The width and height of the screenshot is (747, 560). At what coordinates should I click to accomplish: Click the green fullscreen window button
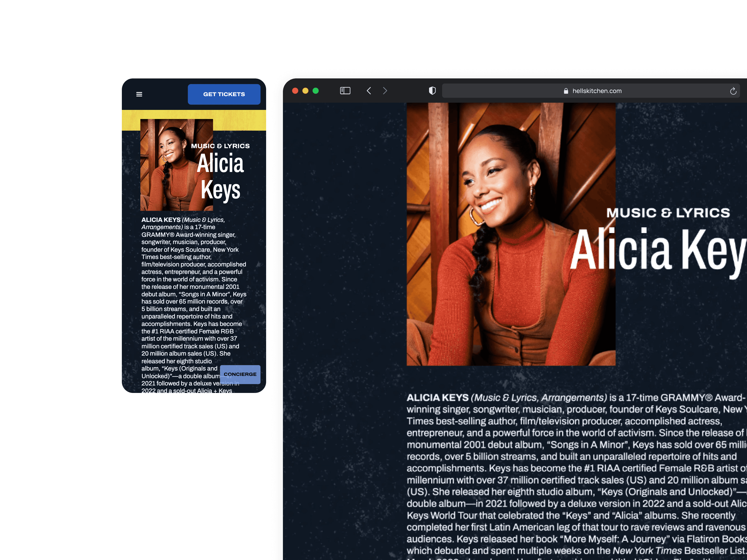tap(315, 91)
